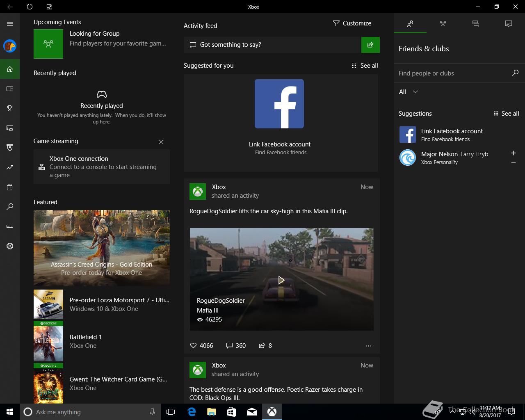Switch to Friends & clubs tab
Screen dimensions: 525x420
pyautogui.click(x=410, y=24)
